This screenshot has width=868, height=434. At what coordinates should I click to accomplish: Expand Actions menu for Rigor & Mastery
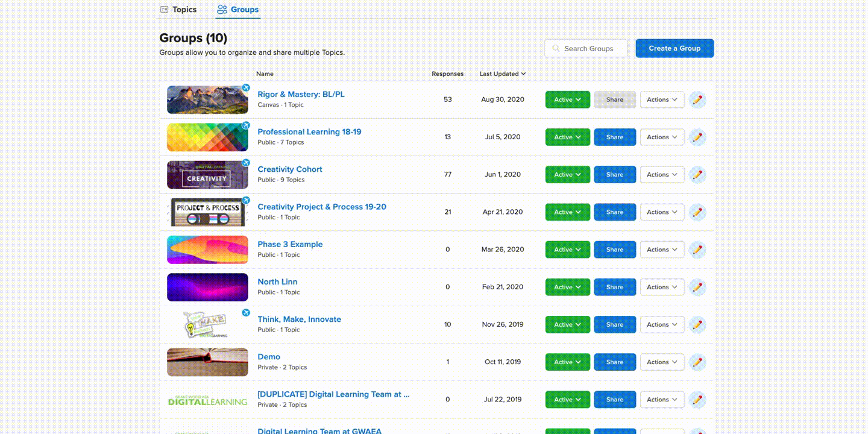point(662,100)
